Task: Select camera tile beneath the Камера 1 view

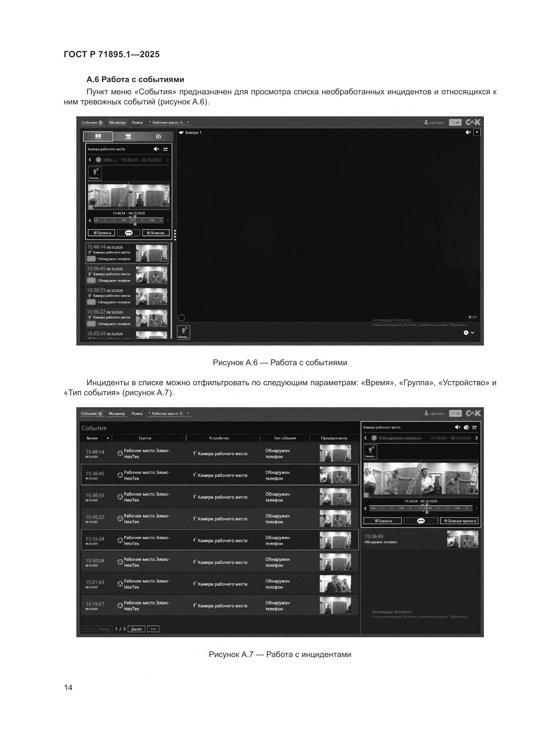Action: point(183,332)
